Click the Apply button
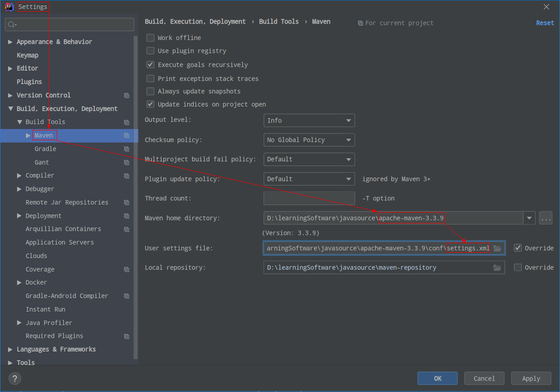 tap(531, 379)
